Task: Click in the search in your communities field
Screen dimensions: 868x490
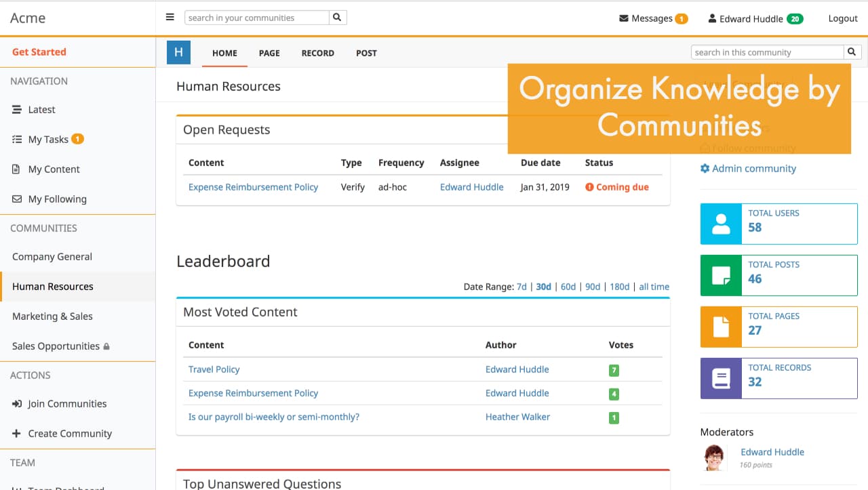Action: [x=257, y=18]
